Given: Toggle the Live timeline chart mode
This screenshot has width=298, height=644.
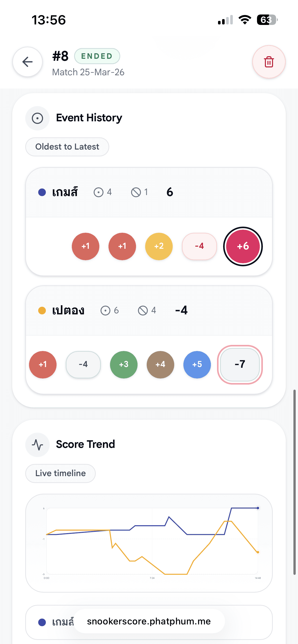Looking at the screenshot, I should [61, 473].
